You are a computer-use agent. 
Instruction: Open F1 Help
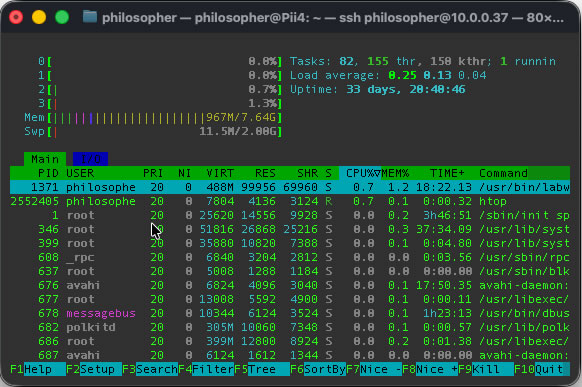tap(38, 369)
